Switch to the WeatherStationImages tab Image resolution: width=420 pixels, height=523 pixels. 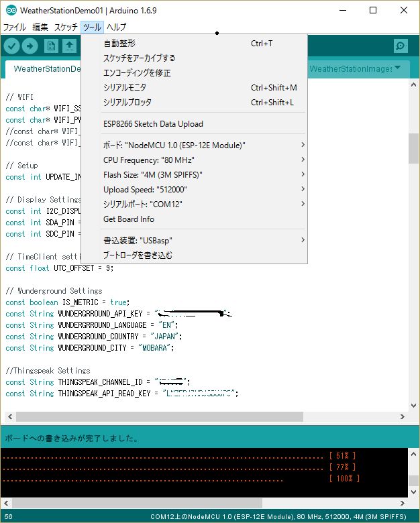350,68
